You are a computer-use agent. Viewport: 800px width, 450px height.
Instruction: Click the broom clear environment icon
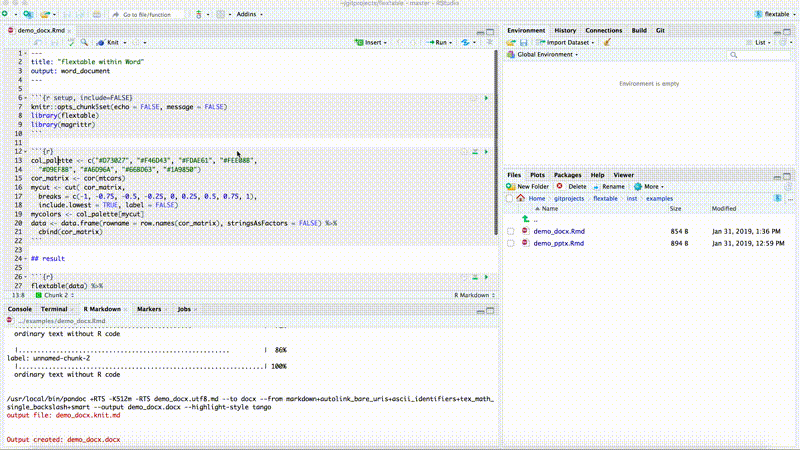click(607, 42)
